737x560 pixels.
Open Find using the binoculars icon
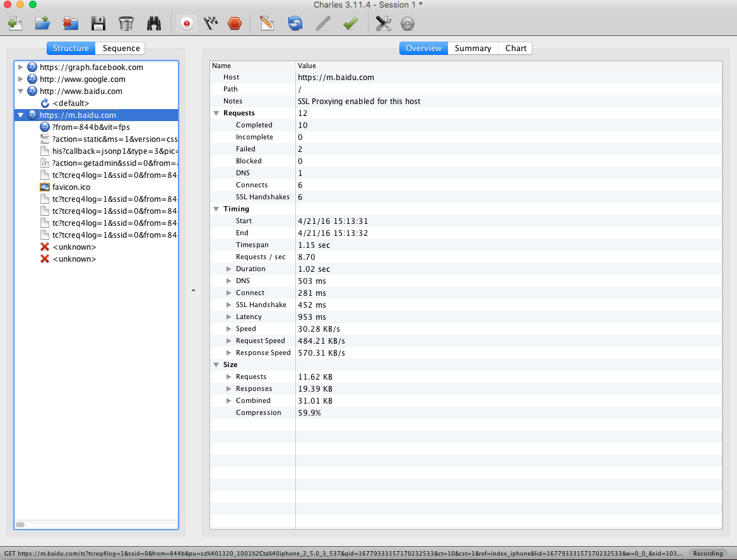coord(154,23)
